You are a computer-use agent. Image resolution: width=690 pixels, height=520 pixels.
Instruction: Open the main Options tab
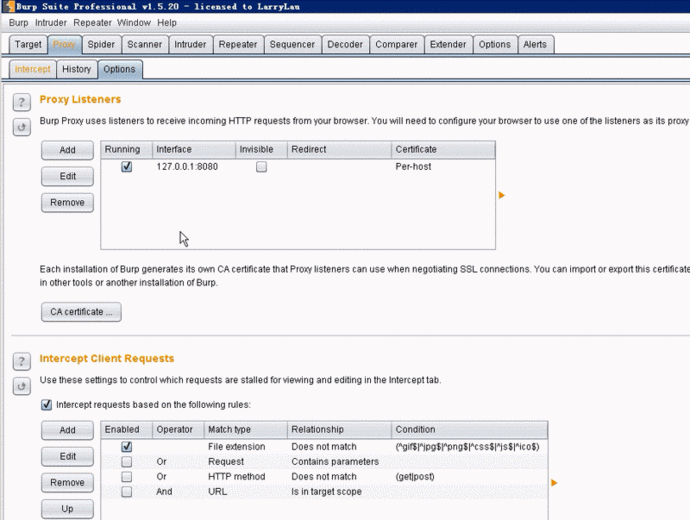pyautogui.click(x=495, y=44)
